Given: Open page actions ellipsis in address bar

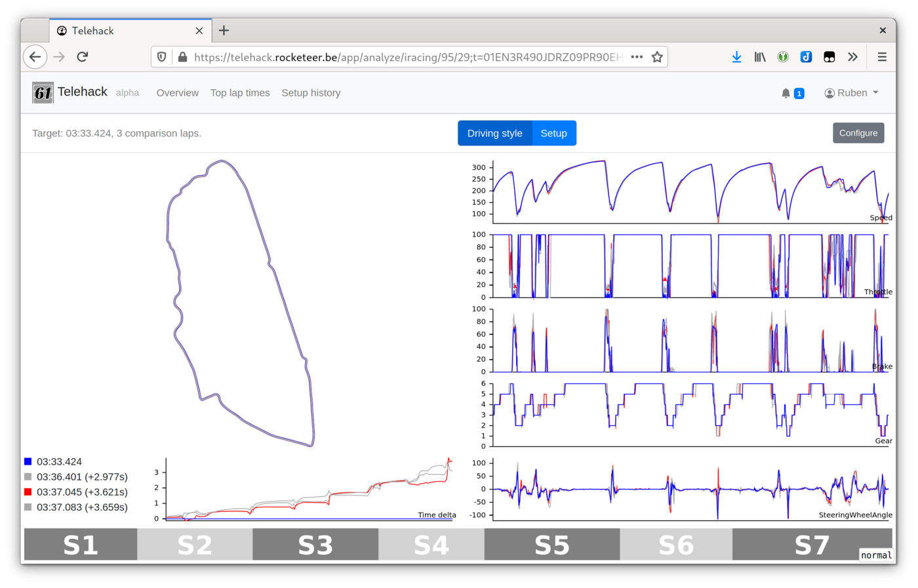Looking at the screenshot, I should point(637,57).
